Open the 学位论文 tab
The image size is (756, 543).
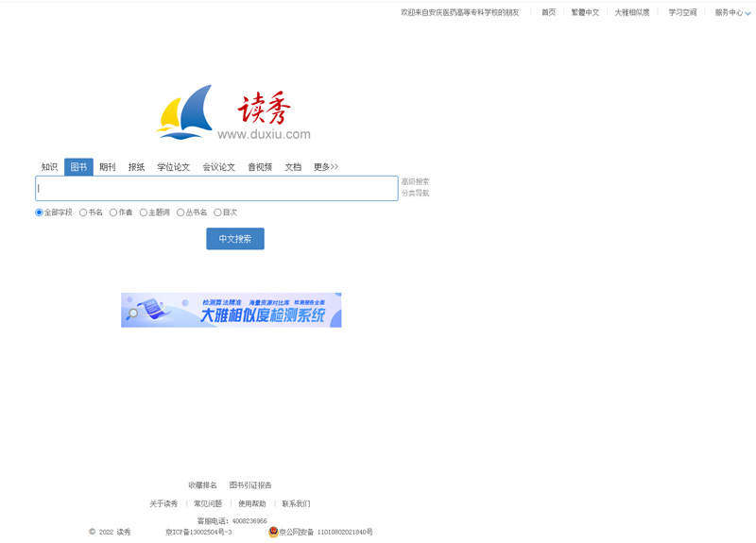[x=173, y=167]
